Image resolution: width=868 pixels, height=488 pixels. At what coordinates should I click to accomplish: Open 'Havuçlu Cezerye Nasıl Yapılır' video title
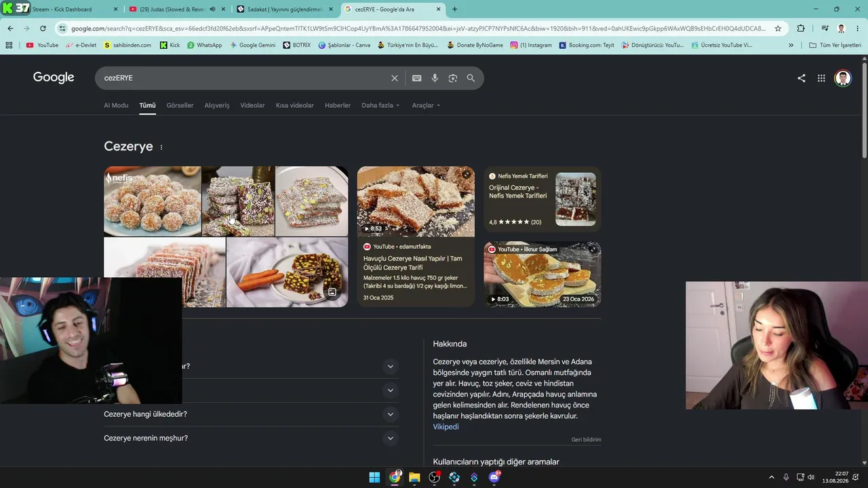412,263
